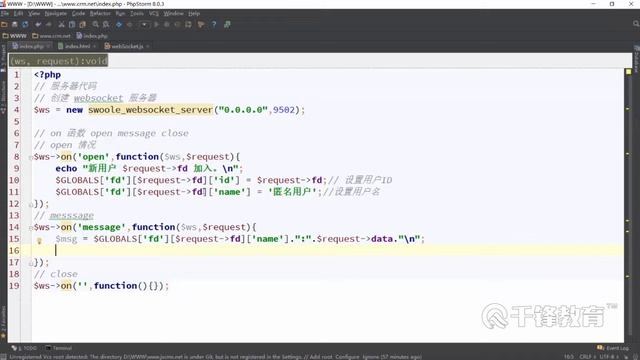Click the Undo toolbar icon
The width and height of the screenshot is (640, 360).
point(38,24)
